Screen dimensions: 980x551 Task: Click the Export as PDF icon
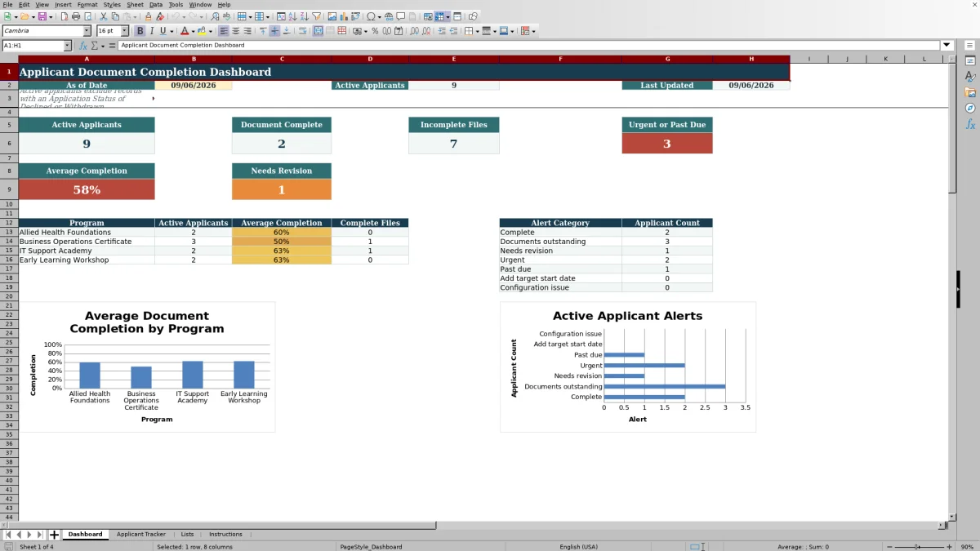(64, 16)
